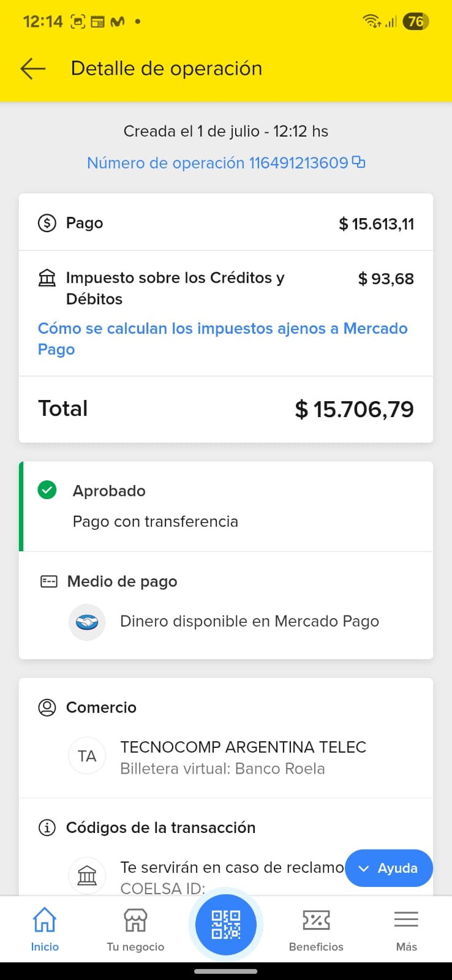Tap the Mercado Pago handshake logo
452x980 pixels.
click(x=87, y=622)
